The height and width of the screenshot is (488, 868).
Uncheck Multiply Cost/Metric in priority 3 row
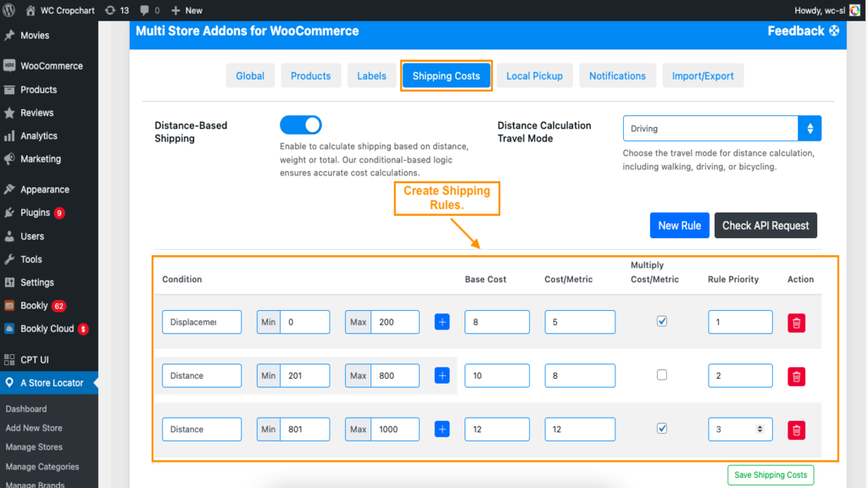[x=661, y=428]
